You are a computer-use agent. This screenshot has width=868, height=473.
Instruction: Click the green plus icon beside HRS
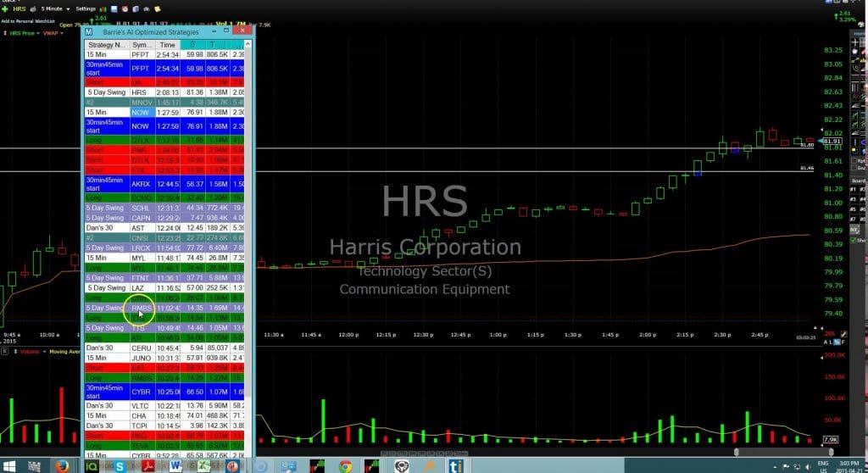tap(5, 8)
